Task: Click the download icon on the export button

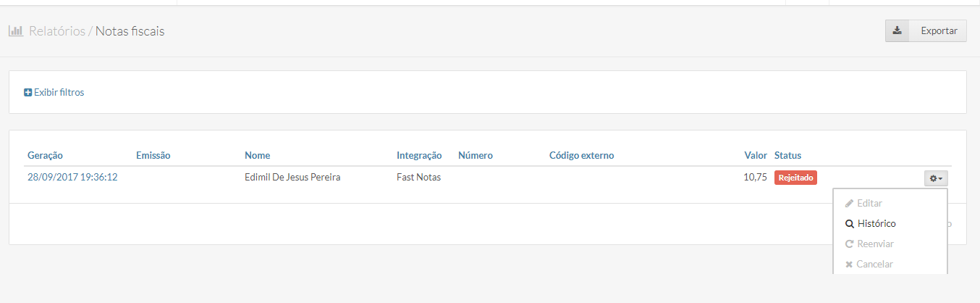Action: tap(897, 31)
